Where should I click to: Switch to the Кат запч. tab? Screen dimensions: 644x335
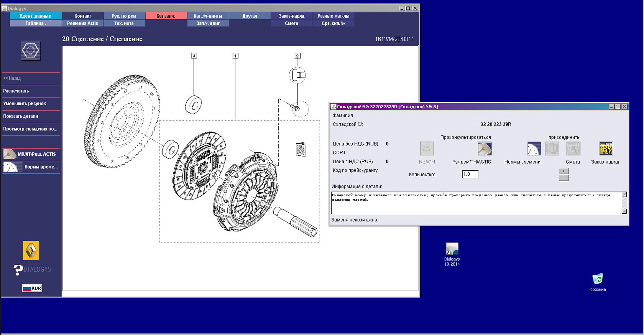166,16
